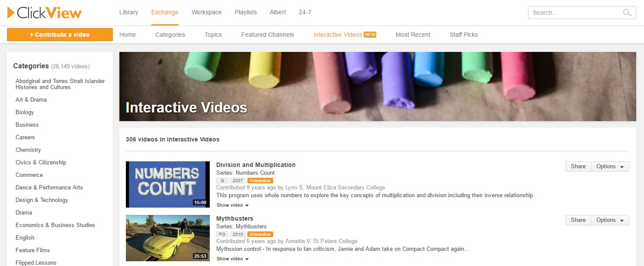The image size is (644, 266).
Task: Click the G rating badge on Division and Multiplication
Action: coord(222,180)
